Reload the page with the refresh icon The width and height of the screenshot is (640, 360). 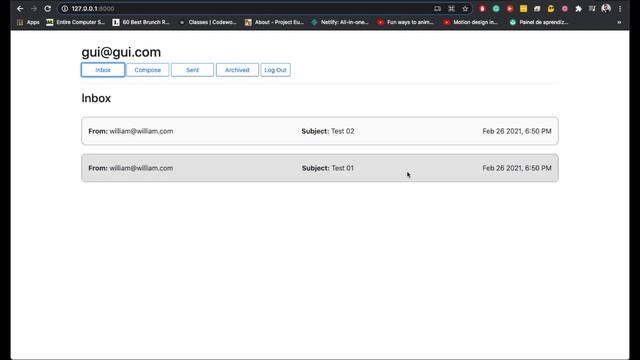pyautogui.click(x=47, y=9)
